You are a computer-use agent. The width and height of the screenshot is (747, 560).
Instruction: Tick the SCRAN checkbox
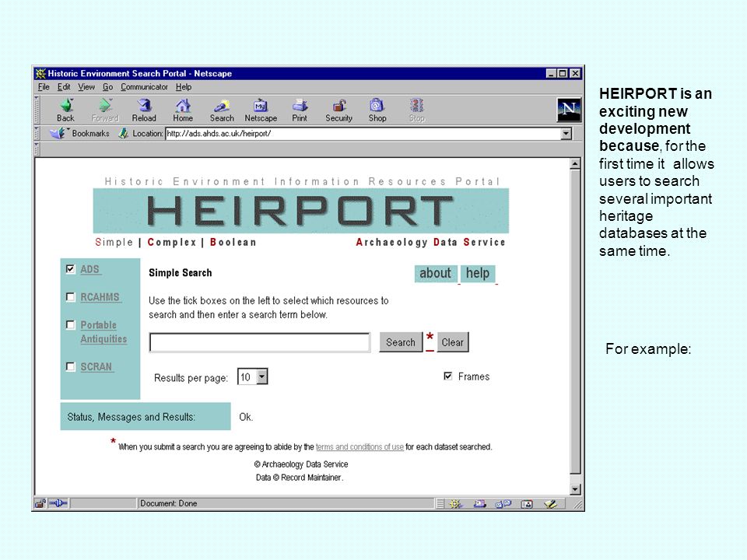[71, 366]
